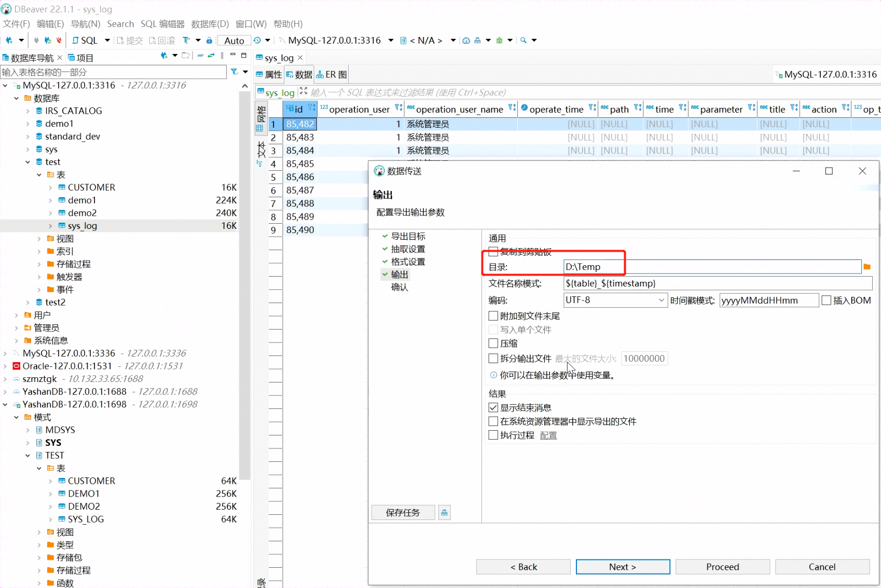Image resolution: width=881 pixels, height=588 pixels.
Task: Click collapse all icon in navigator
Action: (x=200, y=56)
